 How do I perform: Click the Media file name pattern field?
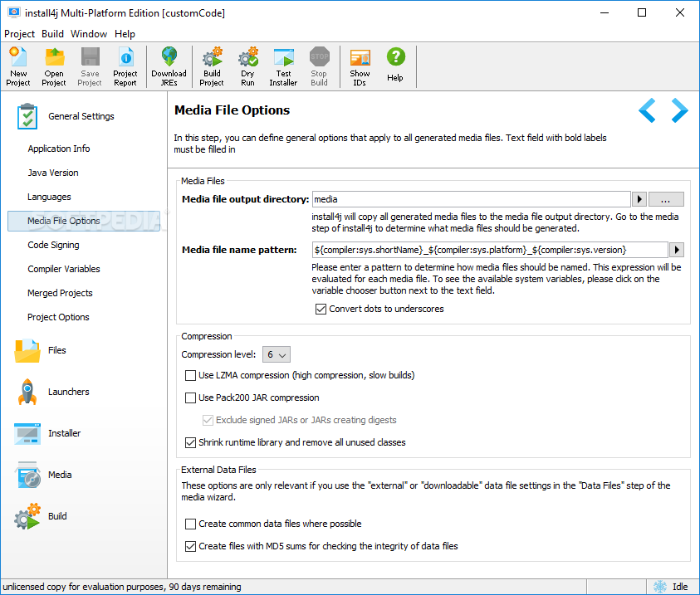(x=490, y=251)
